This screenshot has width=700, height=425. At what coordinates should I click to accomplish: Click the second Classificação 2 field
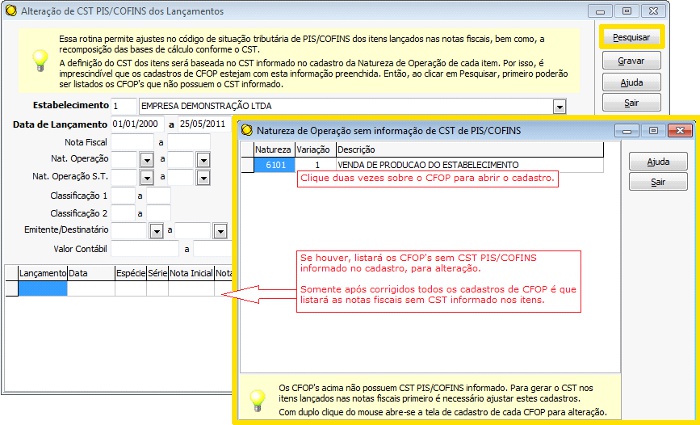click(158, 213)
